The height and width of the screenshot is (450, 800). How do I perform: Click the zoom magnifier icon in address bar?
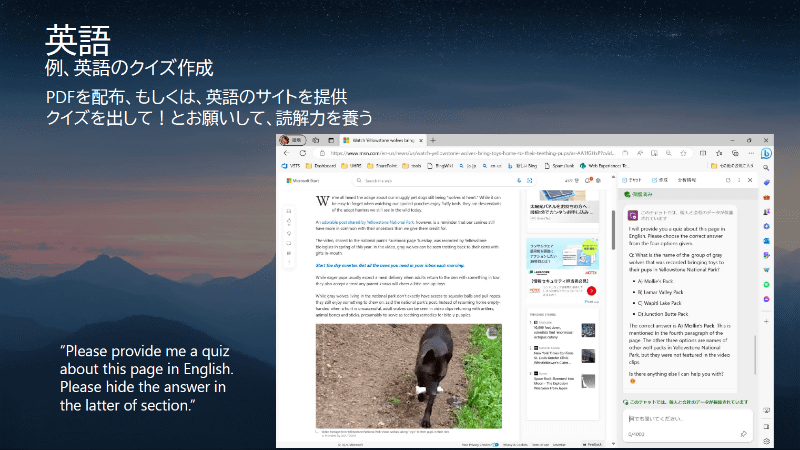(x=668, y=153)
